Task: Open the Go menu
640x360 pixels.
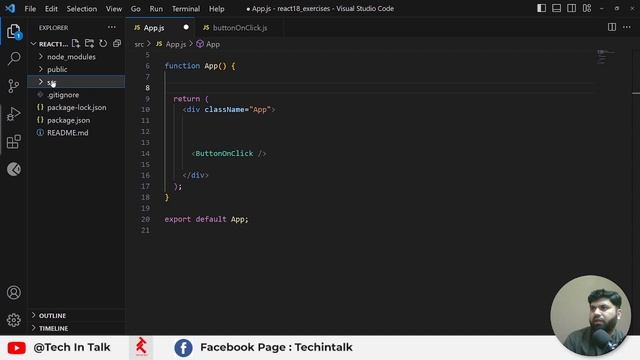Action: click(x=136, y=9)
